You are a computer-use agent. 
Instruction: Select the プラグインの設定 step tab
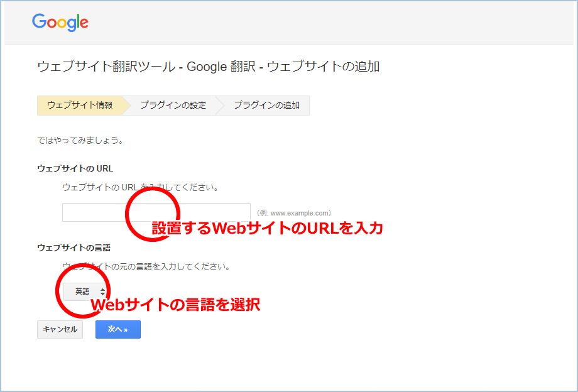point(173,106)
